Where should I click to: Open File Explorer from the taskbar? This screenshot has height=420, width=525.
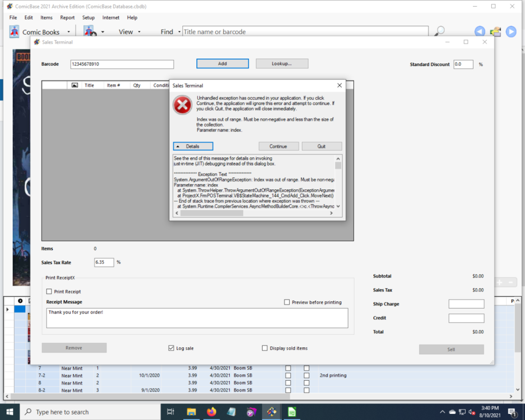point(191,412)
